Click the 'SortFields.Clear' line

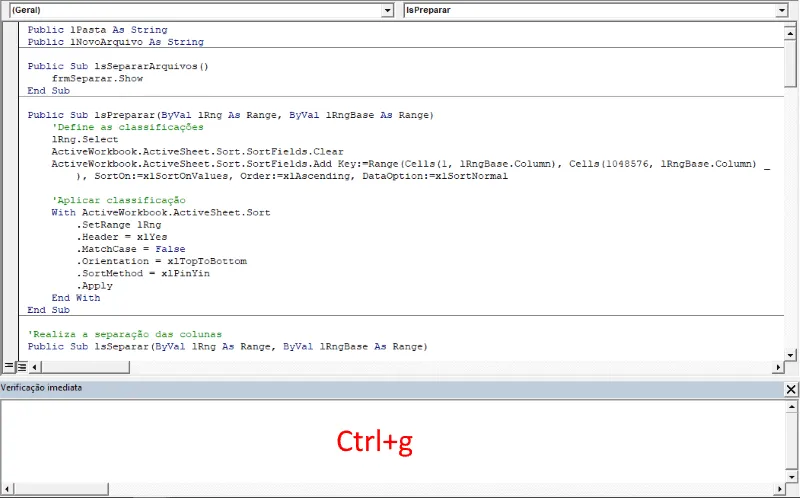pyautogui.click(x=197, y=152)
